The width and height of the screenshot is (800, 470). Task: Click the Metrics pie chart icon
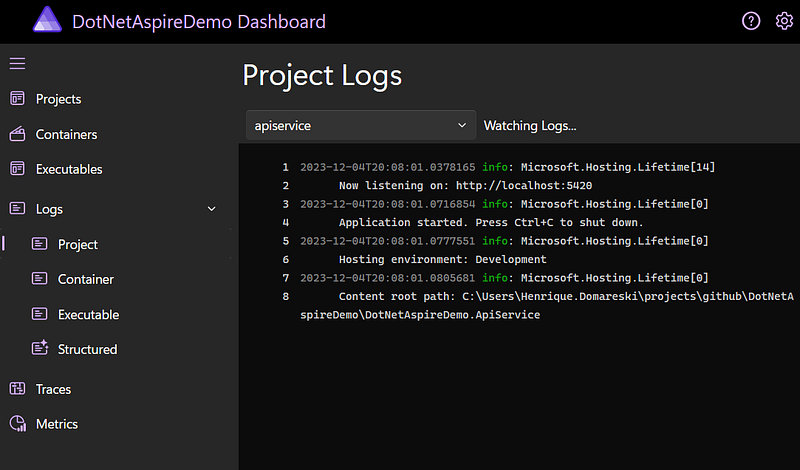pyautogui.click(x=17, y=424)
